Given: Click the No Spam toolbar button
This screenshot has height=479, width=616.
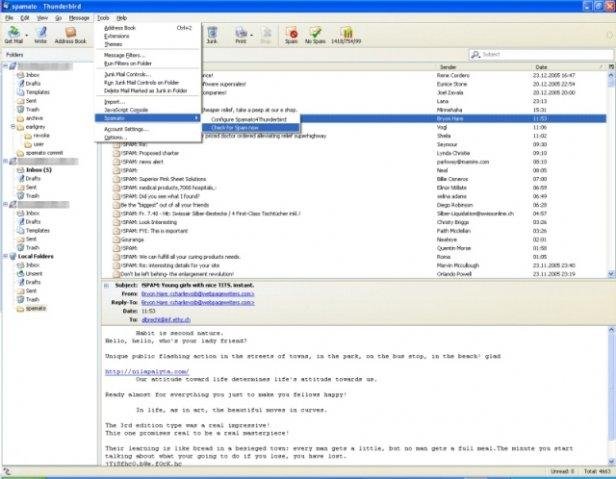Looking at the screenshot, I should coord(315,34).
